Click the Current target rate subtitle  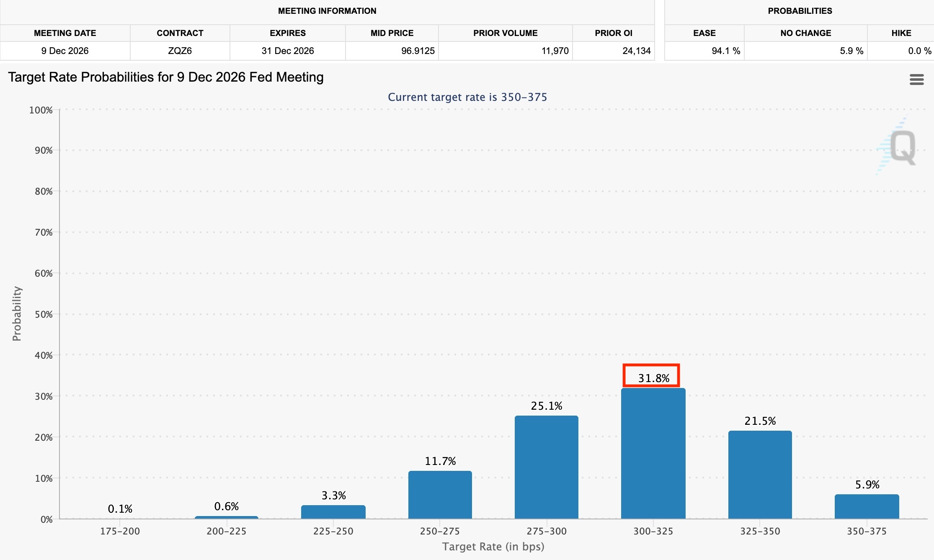467,97
